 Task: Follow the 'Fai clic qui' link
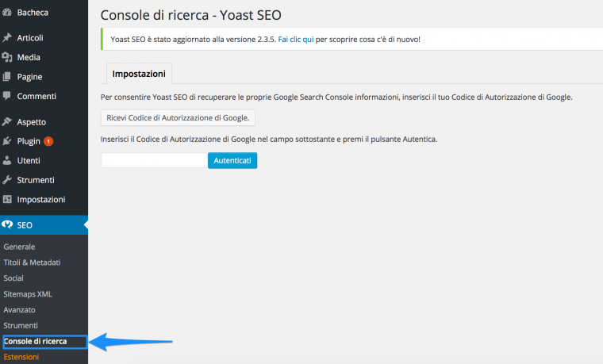pyautogui.click(x=296, y=39)
